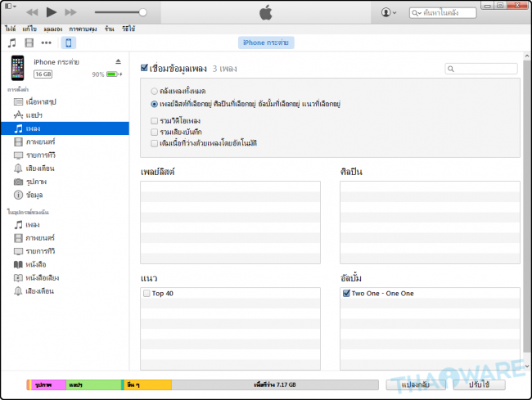Open เสียงเตือน tones sync settings
532x400 pixels.
(65, 169)
